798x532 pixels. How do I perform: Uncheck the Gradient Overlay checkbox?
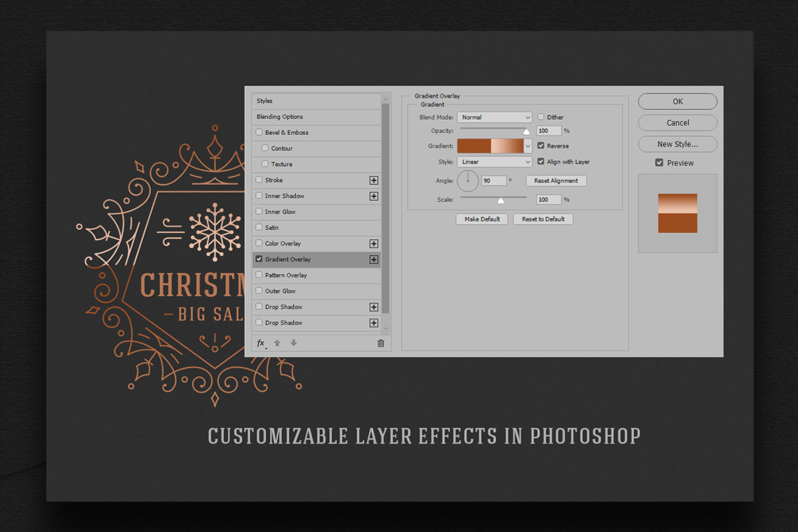click(x=259, y=259)
